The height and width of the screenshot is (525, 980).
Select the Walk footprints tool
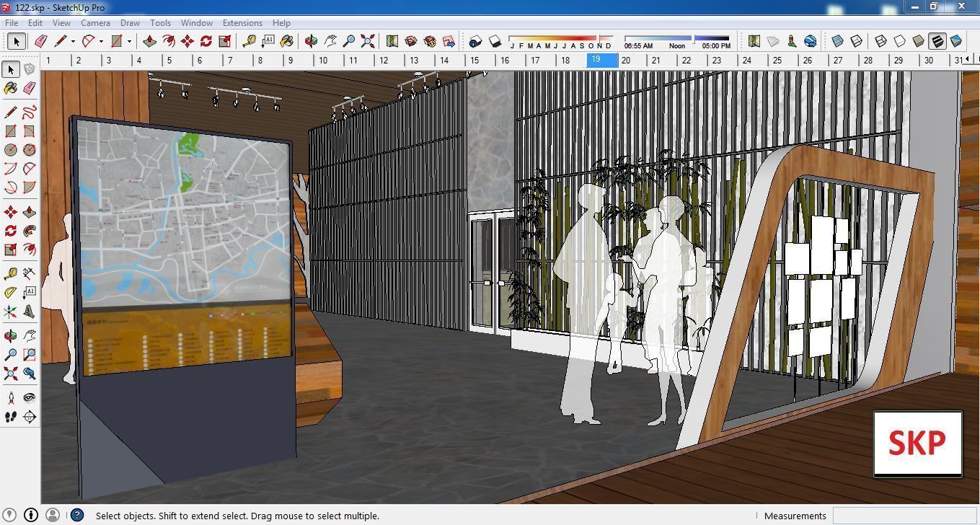(x=10, y=417)
